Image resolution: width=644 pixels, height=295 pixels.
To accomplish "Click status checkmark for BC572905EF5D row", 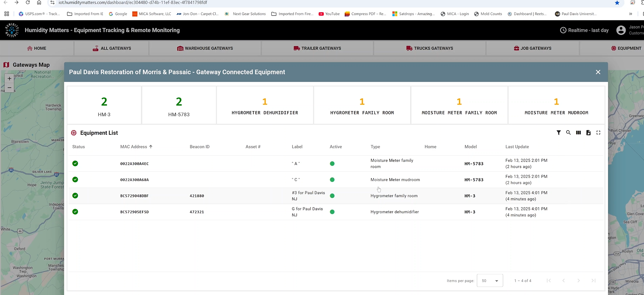I will (x=75, y=212).
